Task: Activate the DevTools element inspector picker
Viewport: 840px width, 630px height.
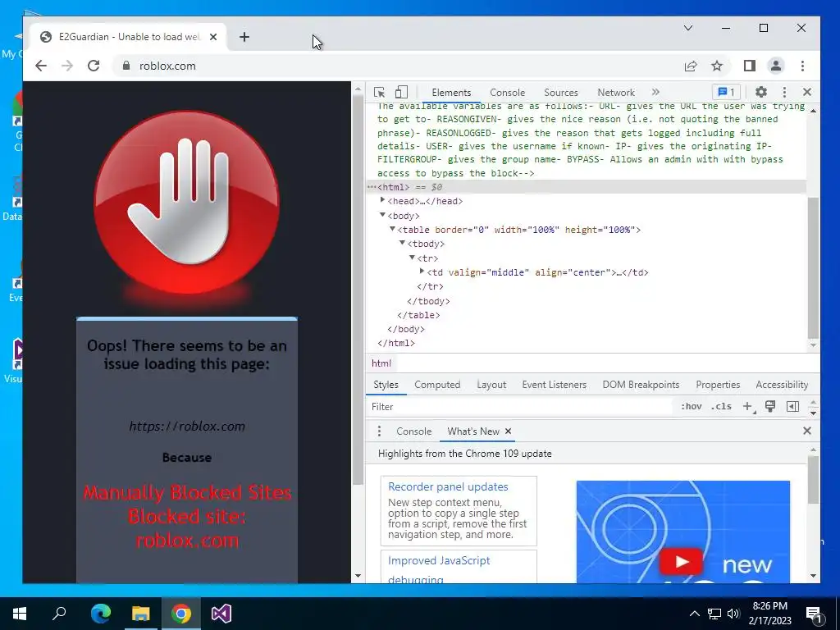Action: click(379, 92)
